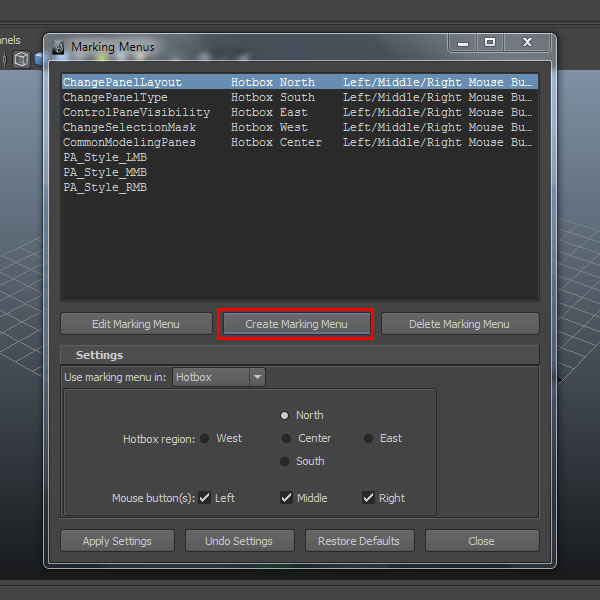This screenshot has width=600, height=600.
Task: Select the CommonModelingPanes row
Action: pos(300,142)
